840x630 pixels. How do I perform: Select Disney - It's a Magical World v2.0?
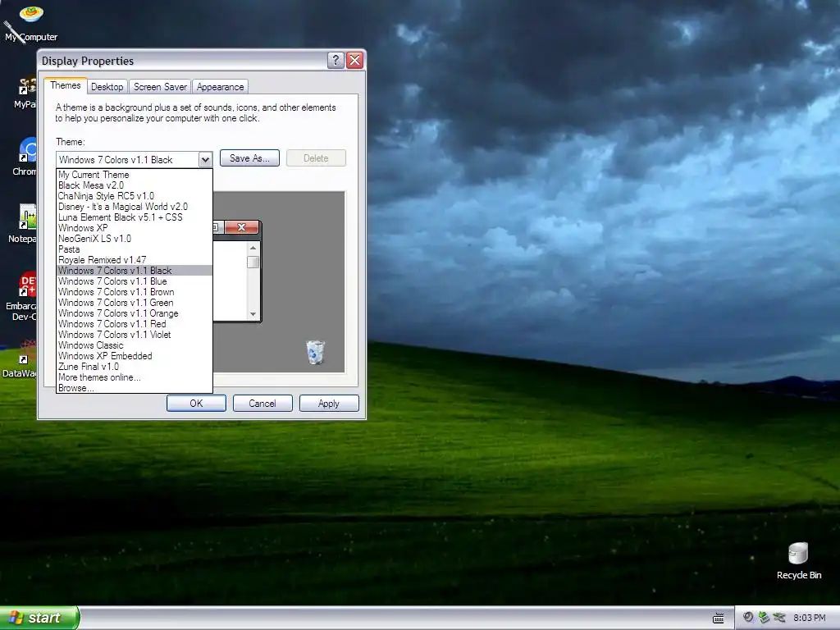[135, 207]
